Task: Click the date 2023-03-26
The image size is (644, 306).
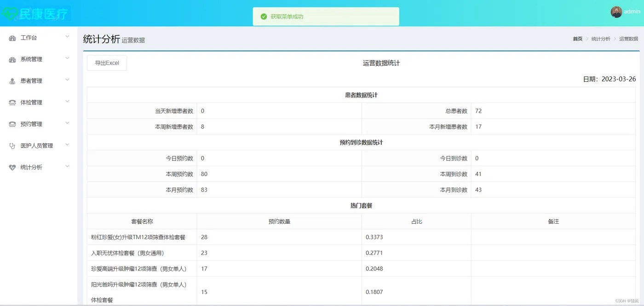Action: pyautogui.click(x=619, y=79)
